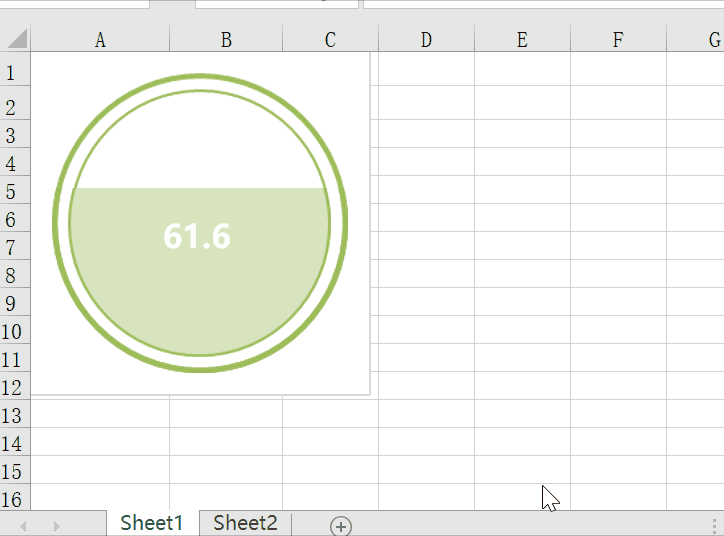Select the Sheet1 tab
The image size is (724, 536).
point(152,524)
